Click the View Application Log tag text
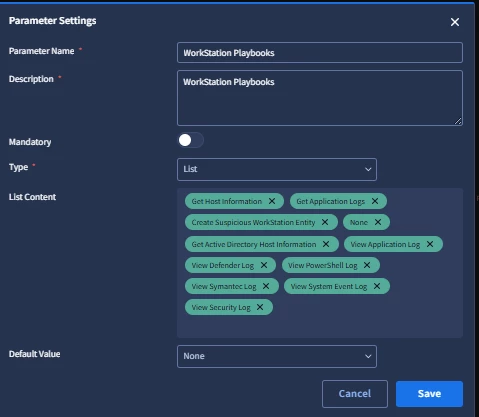The height and width of the screenshot is (417, 479). pos(385,244)
